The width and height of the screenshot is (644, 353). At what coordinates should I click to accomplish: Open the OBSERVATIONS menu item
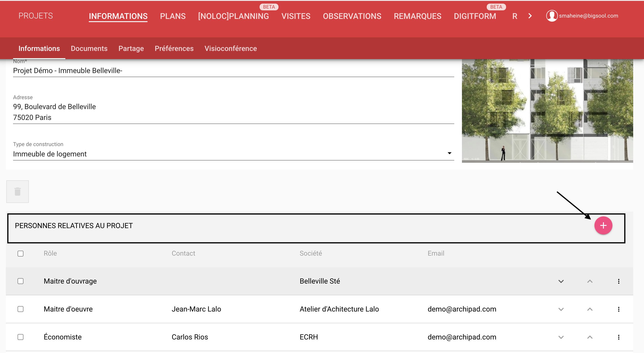click(x=352, y=16)
